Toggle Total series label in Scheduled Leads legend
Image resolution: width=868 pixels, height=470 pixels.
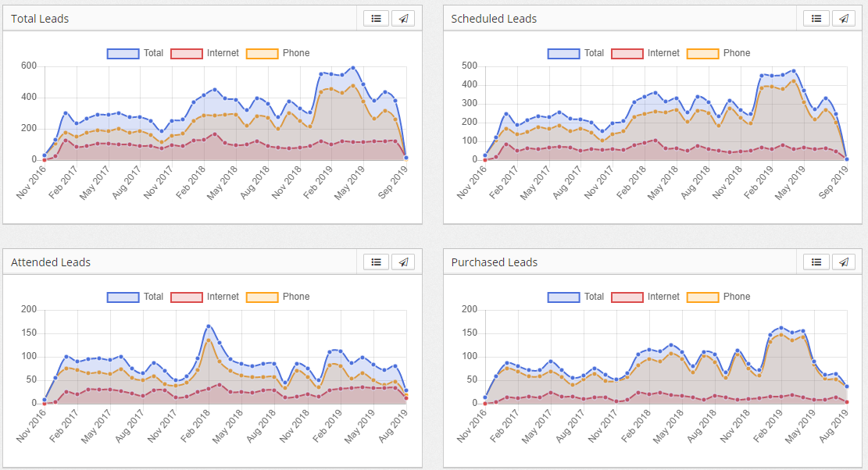594,53
